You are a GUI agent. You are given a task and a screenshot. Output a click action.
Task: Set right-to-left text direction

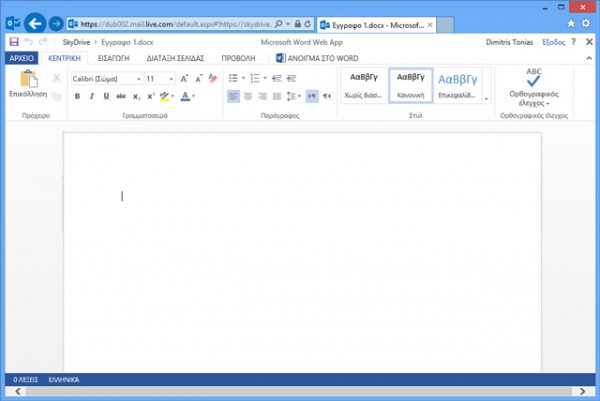[x=327, y=96]
